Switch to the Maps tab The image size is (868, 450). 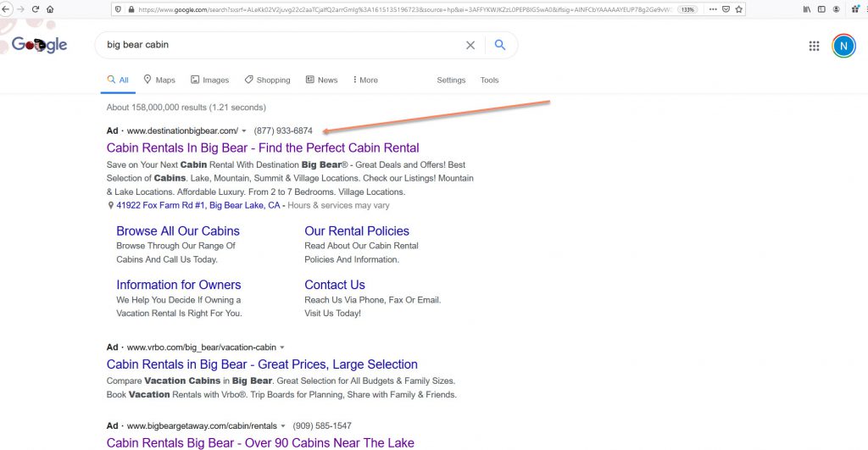point(159,80)
